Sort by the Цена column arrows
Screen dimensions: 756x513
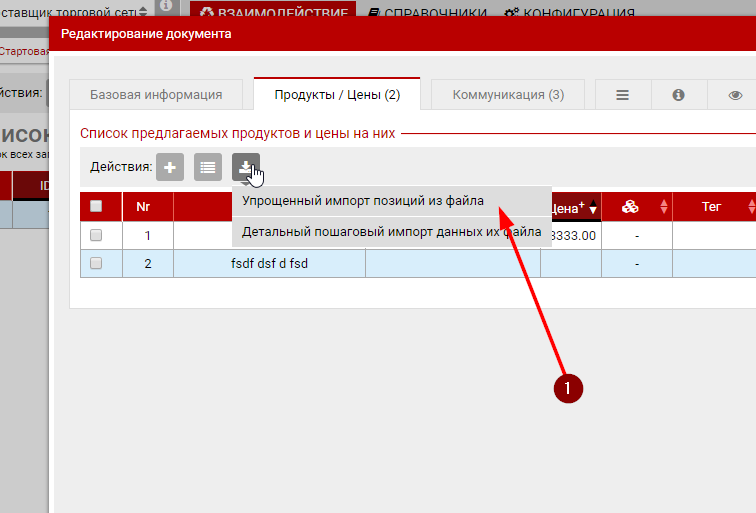pyautogui.click(x=593, y=208)
